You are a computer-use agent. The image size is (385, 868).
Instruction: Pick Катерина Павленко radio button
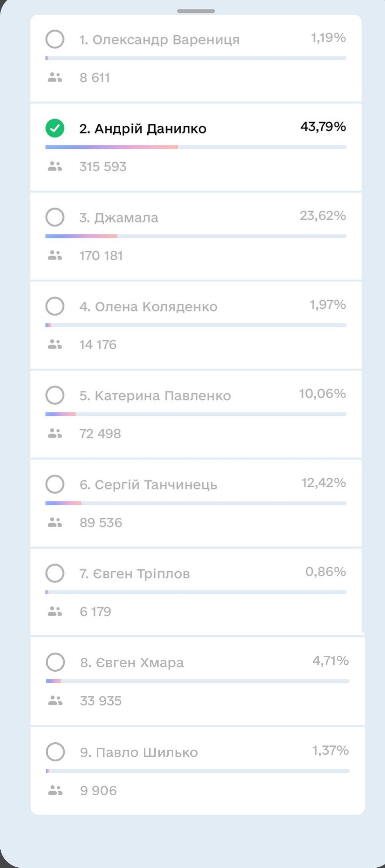tap(55, 395)
